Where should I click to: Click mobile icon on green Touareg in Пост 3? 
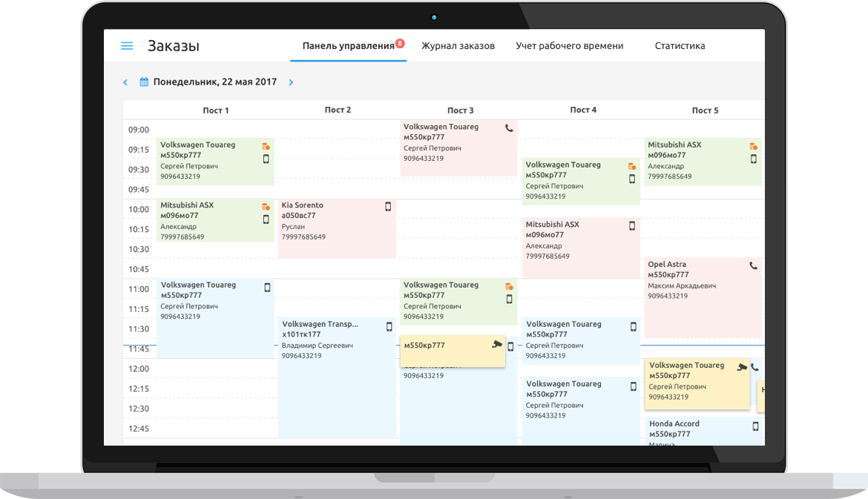coord(509,300)
